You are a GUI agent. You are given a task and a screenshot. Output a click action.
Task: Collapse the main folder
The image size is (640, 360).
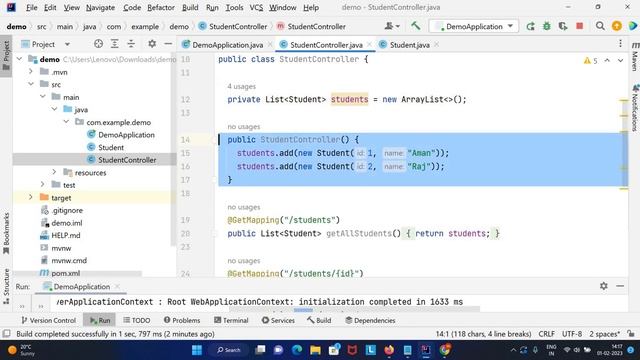(x=42, y=97)
